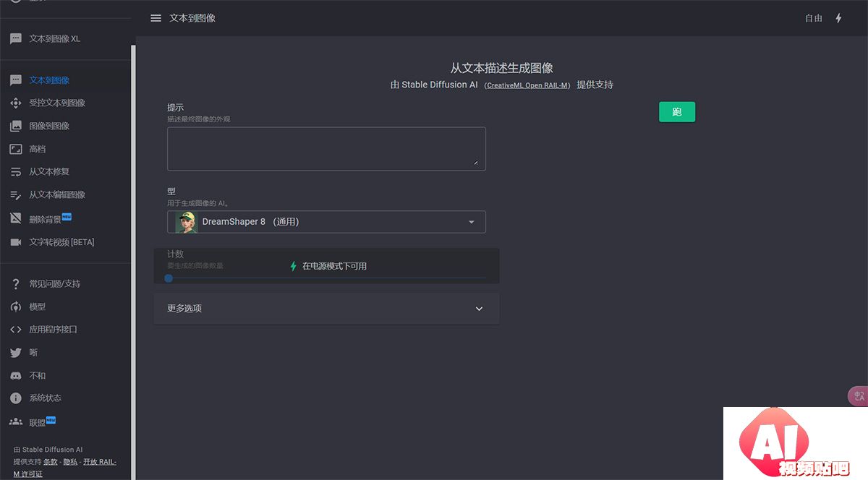Image resolution: width=868 pixels, height=480 pixels.
Task: Click the 从文本修复 icon
Action: click(x=15, y=172)
